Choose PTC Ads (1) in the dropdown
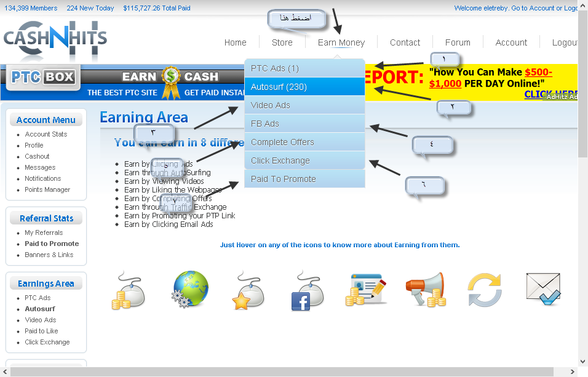 click(x=305, y=68)
